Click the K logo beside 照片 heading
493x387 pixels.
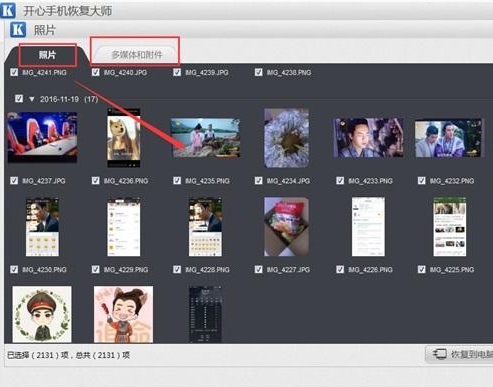pyautogui.click(x=18, y=29)
